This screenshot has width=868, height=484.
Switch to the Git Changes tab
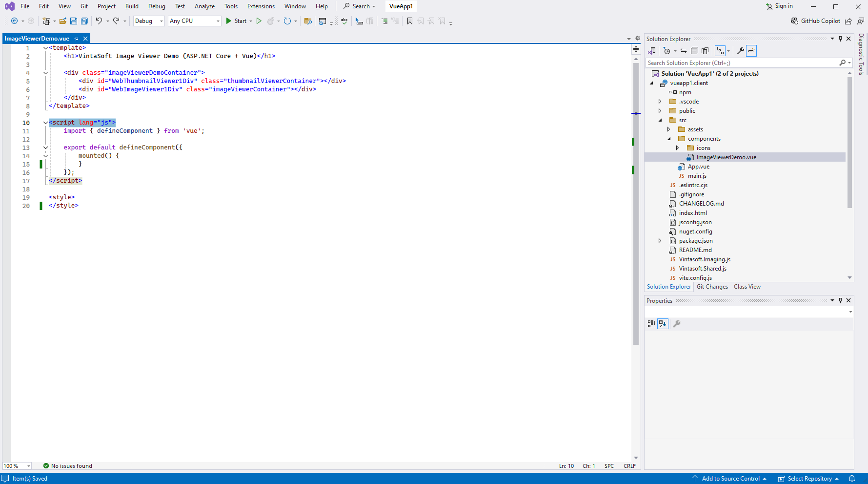click(x=712, y=287)
